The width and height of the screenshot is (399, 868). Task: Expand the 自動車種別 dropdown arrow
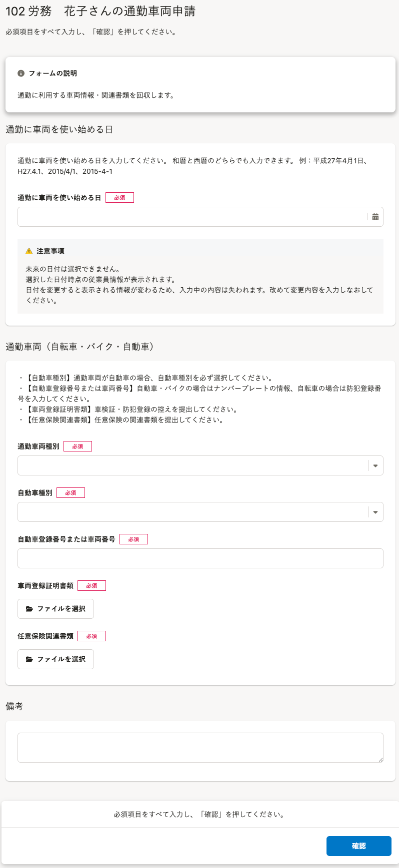(x=375, y=512)
